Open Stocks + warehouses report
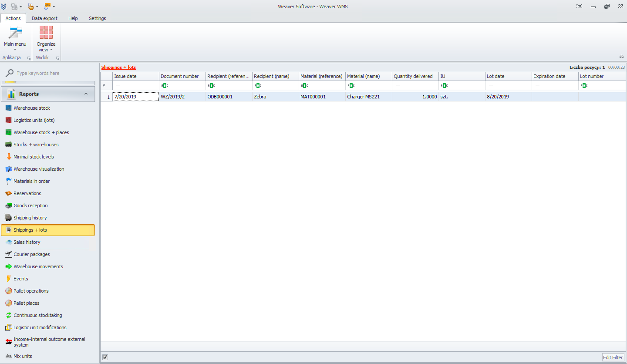The width and height of the screenshot is (627, 364). (x=48, y=145)
